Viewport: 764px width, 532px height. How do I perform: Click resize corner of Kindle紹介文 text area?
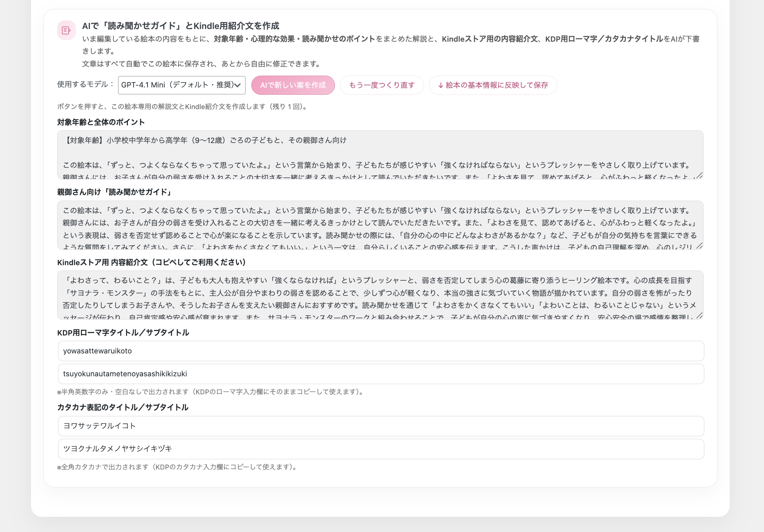tap(699, 316)
